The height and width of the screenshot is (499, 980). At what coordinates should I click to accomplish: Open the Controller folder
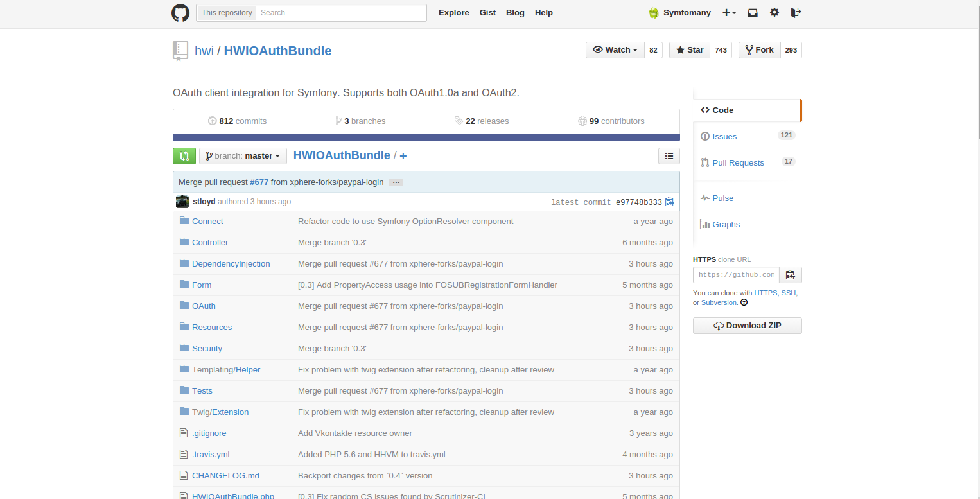point(210,242)
